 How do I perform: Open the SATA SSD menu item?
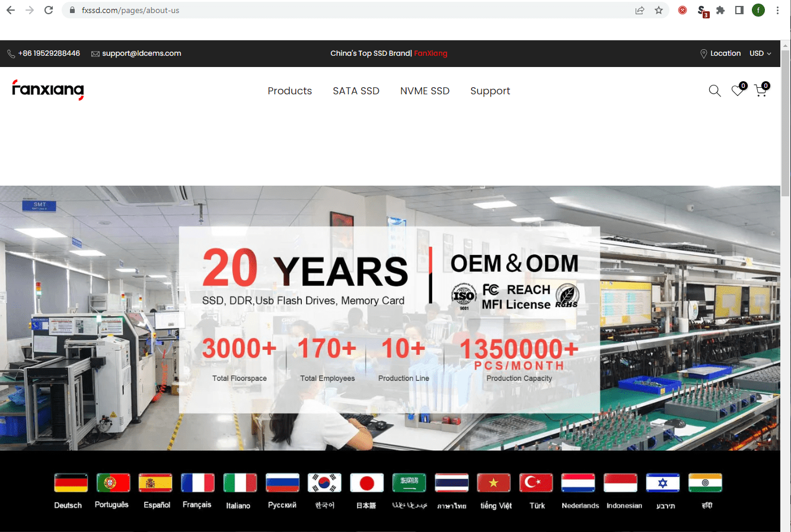(x=356, y=91)
